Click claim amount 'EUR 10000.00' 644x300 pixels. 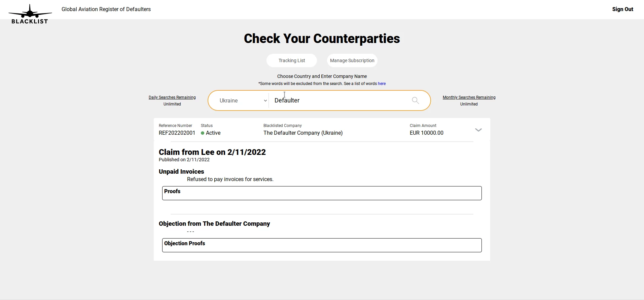tap(427, 133)
